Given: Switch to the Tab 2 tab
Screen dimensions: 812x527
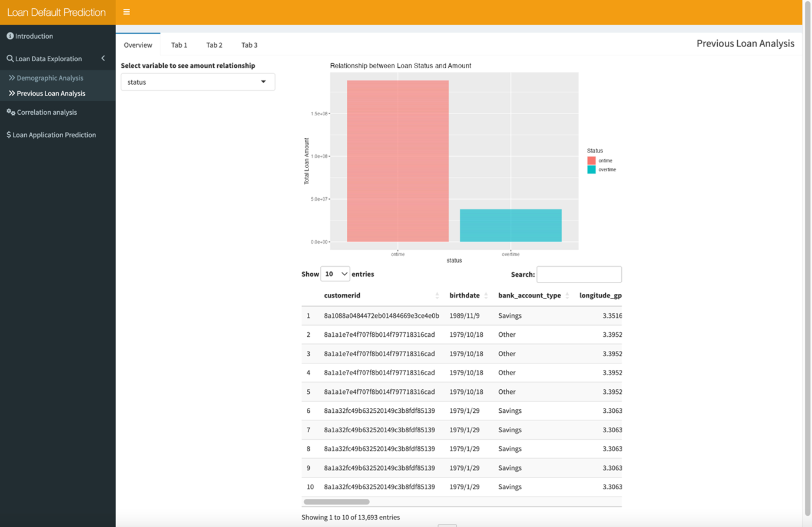Looking at the screenshot, I should click(x=214, y=45).
